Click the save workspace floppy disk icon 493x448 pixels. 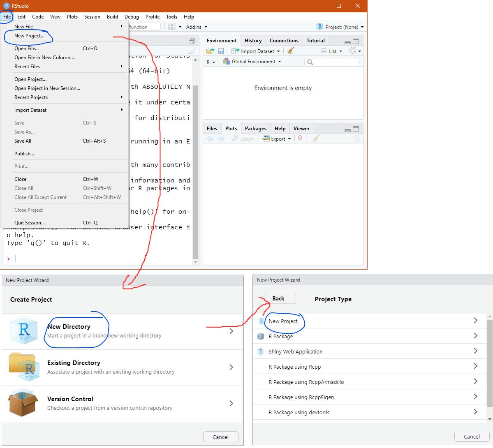(221, 51)
